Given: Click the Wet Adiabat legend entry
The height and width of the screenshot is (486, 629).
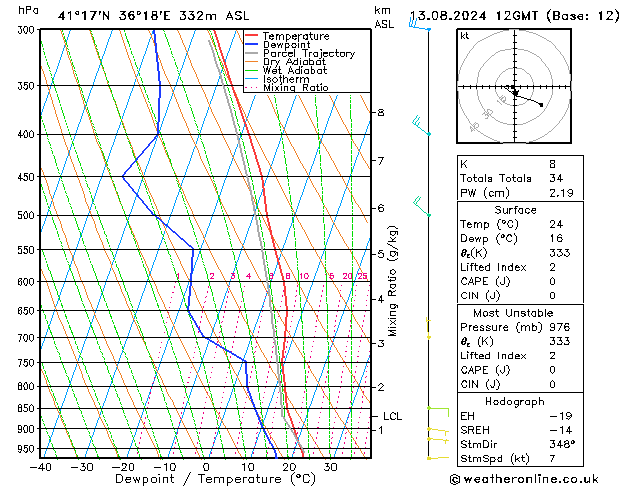Looking at the screenshot, I should pos(286,70).
